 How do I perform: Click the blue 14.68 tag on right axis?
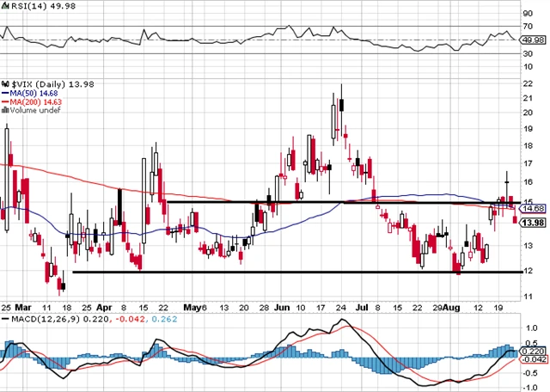534,208
